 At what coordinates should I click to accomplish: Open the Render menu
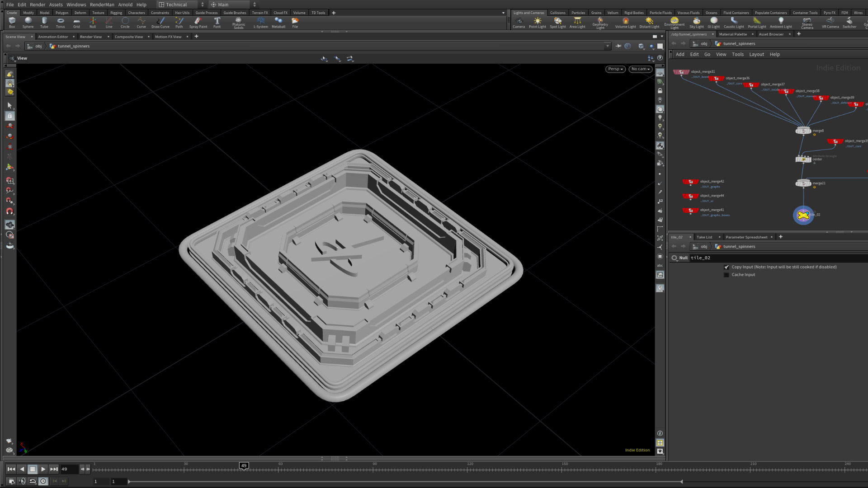pyautogui.click(x=38, y=5)
